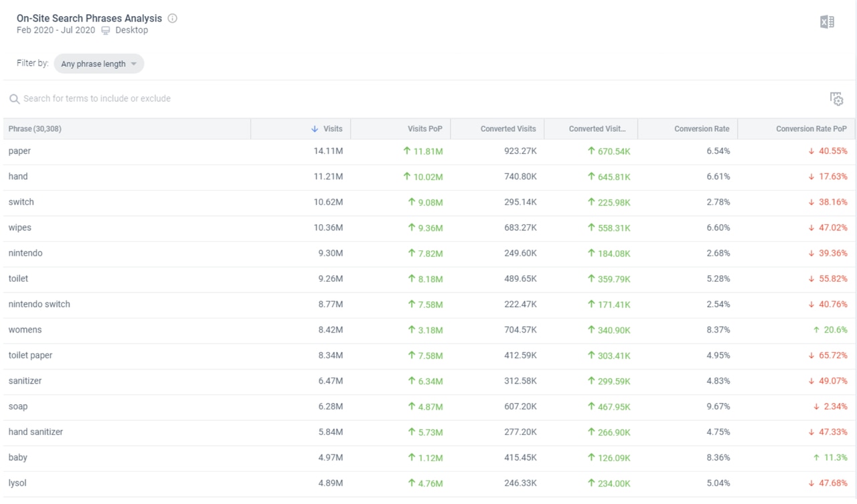Select the truncated Converted Visit... column header
The height and width of the screenshot is (504, 857).
597,129
